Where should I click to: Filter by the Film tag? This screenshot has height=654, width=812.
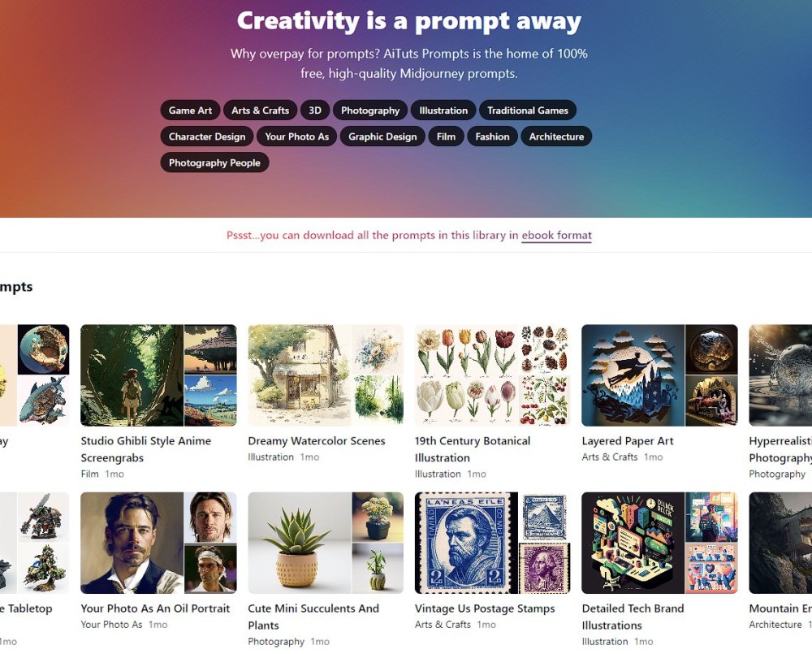click(446, 136)
